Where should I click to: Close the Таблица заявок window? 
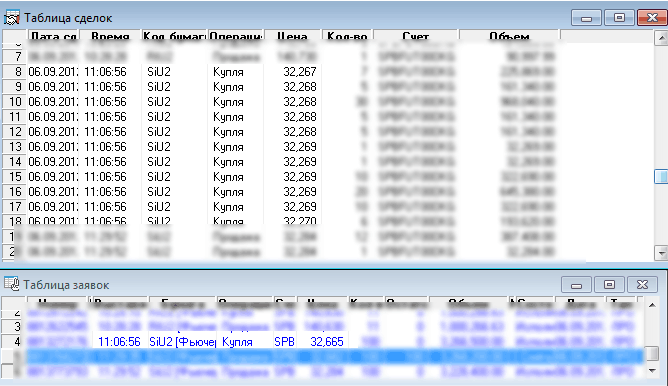(x=642, y=284)
